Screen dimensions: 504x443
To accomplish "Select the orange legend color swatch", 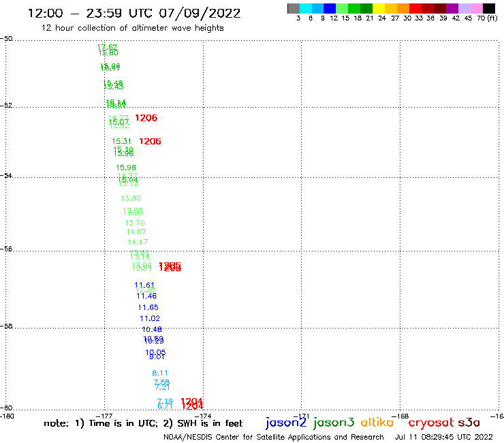I will 403,8.
